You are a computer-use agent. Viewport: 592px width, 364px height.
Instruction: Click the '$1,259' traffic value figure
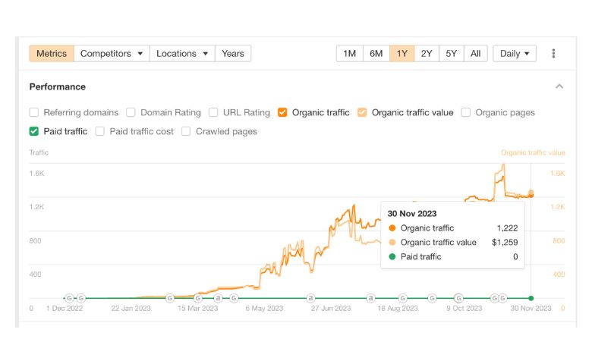click(505, 242)
